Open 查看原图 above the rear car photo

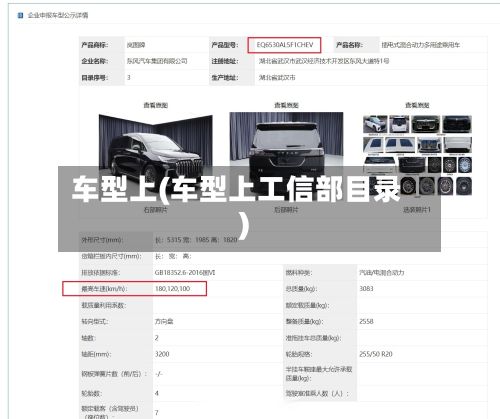tap(286, 105)
